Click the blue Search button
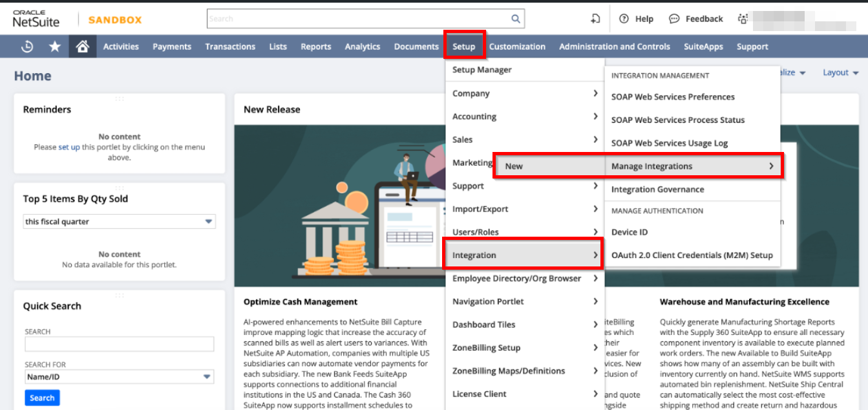 click(42, 398)
